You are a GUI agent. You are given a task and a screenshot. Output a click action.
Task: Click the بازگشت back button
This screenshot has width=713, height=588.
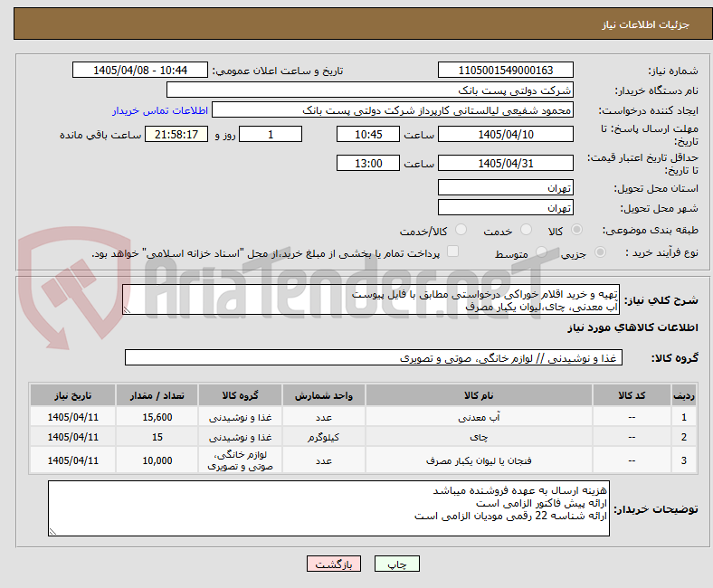(334, 564)
